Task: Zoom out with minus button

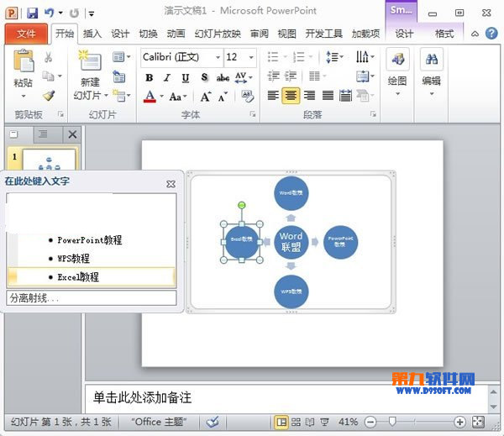Action: (370, 422)
